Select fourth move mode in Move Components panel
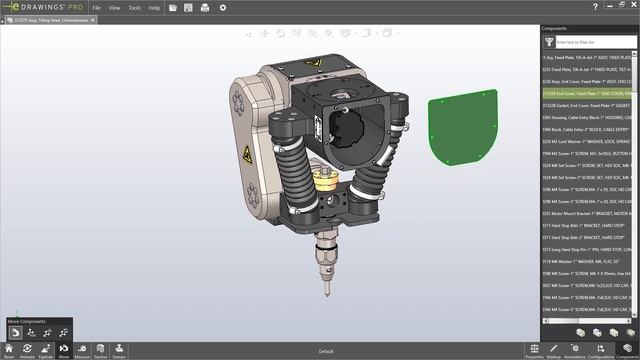The width and height of the screenshot is (640, 360). point(63,333)
